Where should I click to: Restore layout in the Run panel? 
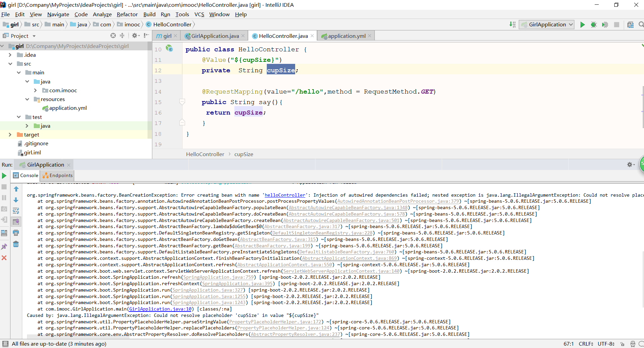[x=4, y=233]
